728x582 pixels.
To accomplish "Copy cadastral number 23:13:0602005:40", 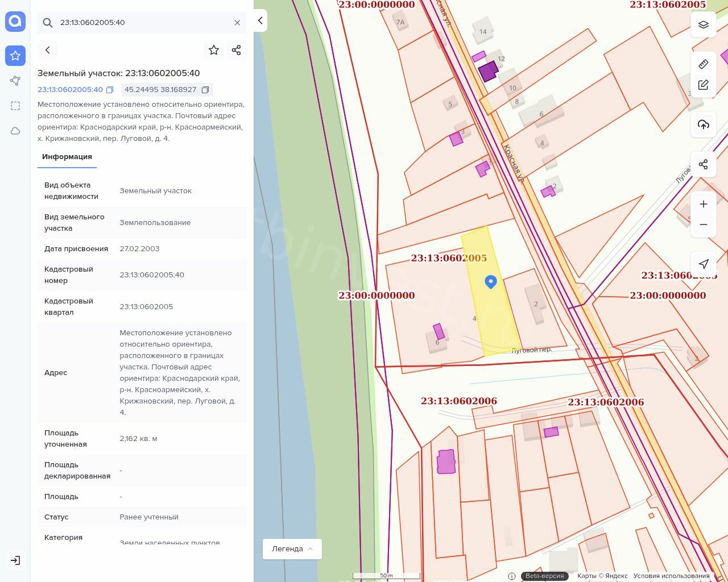I will click(110, 90).
